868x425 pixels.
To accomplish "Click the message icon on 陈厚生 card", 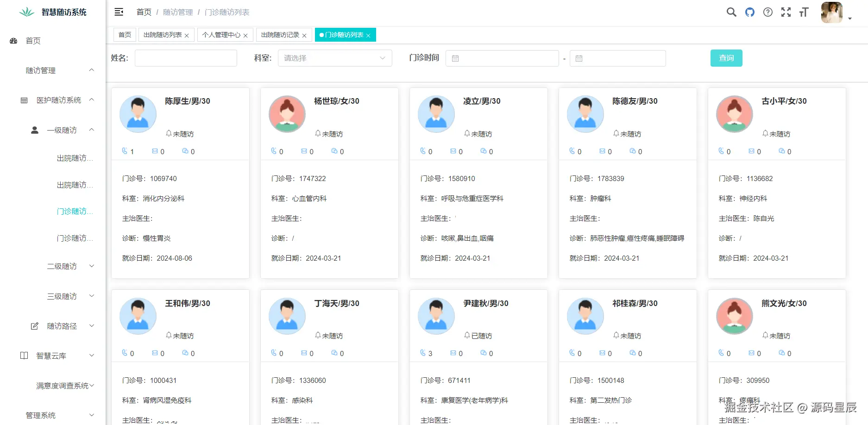I will [x=155, y=151].
